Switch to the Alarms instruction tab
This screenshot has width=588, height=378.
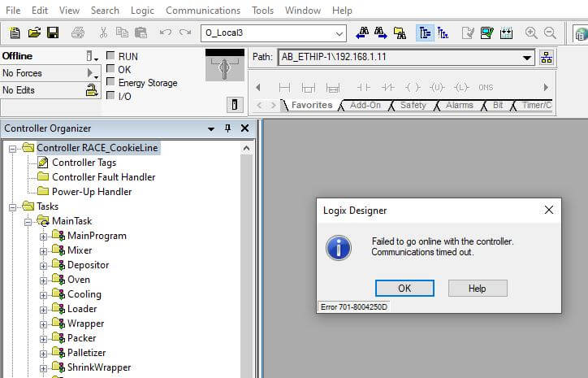click(x=459, y=106)
